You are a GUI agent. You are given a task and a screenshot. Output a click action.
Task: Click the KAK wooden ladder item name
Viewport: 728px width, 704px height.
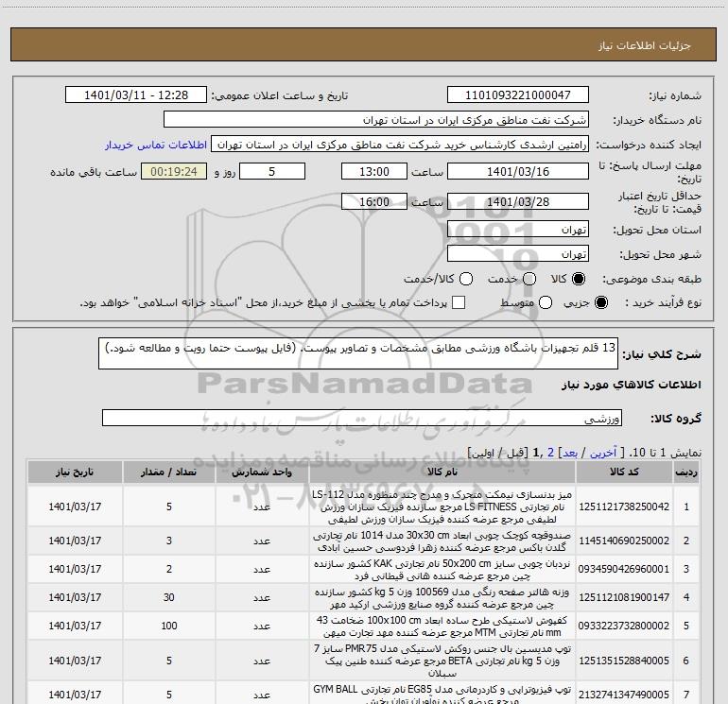pyautogui.click(x=442, y=570)
